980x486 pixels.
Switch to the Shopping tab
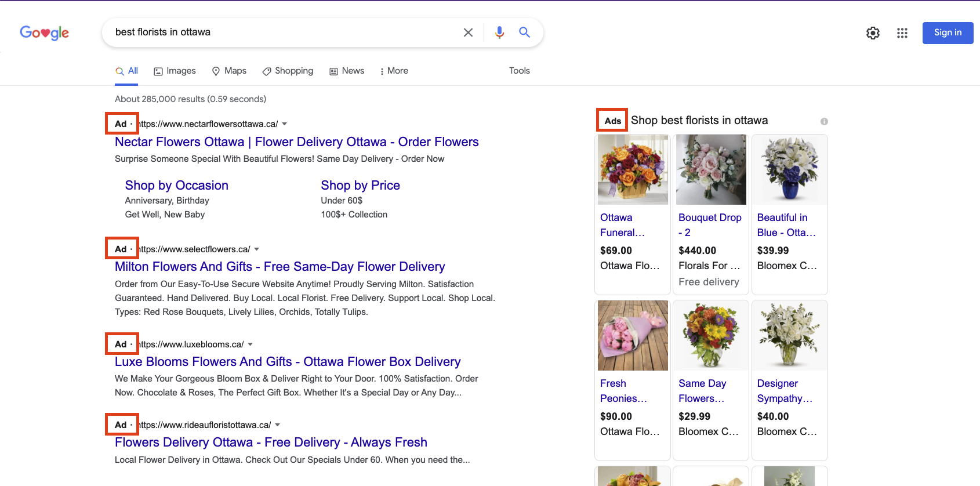(x=288, y=71)
